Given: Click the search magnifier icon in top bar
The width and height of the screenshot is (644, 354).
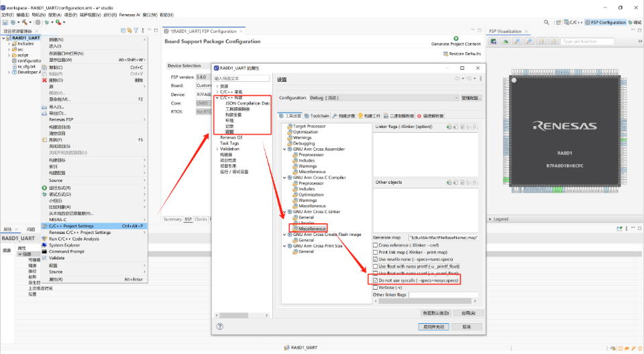Looking at the screenshot, I should [546, 22].
